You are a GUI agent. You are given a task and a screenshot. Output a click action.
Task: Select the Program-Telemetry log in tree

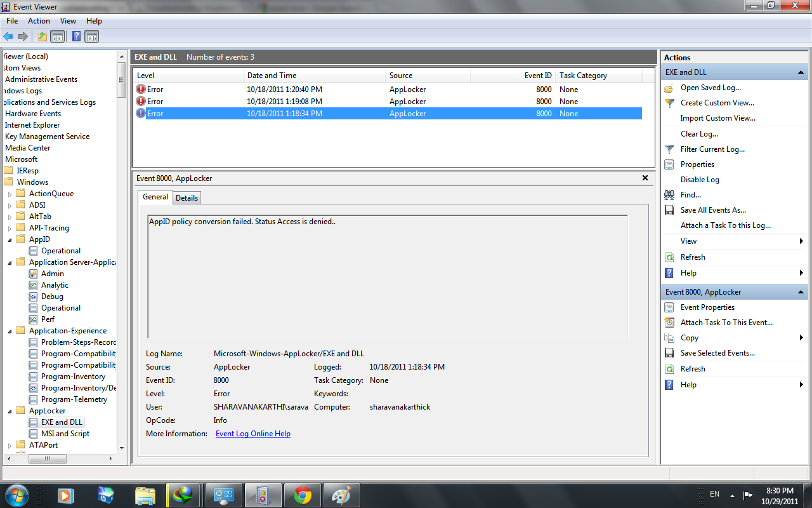pyautogui.click(x=74, y=399)
